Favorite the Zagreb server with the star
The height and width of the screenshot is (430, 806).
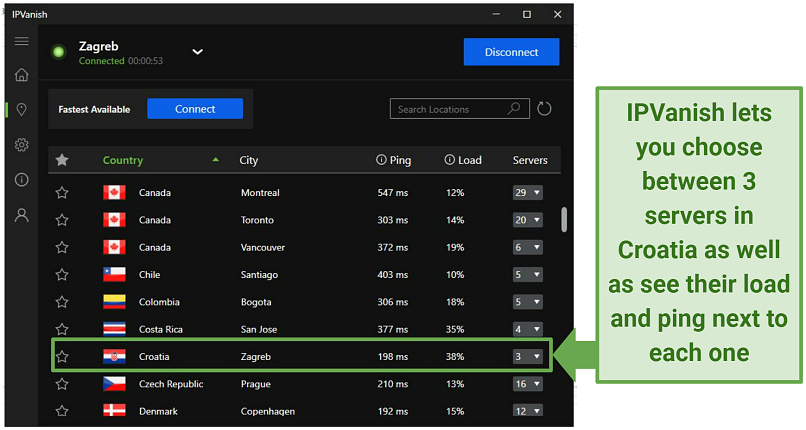coord(62,357)
